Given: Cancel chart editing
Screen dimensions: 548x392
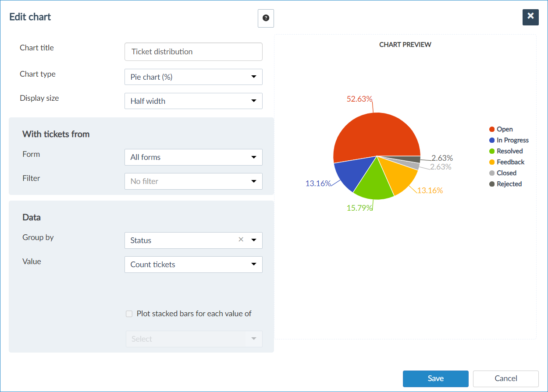Looking at the screenshot, I should pos(505,378).
